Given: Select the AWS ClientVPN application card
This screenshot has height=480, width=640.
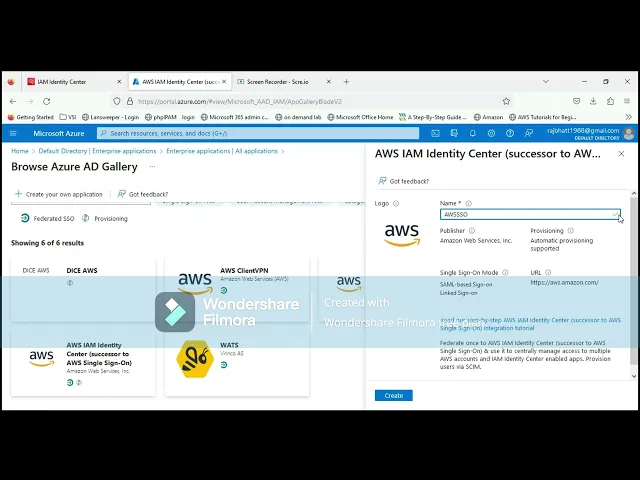Looking at the screenshot, I should pyautogui.click(x=237, y=289).
